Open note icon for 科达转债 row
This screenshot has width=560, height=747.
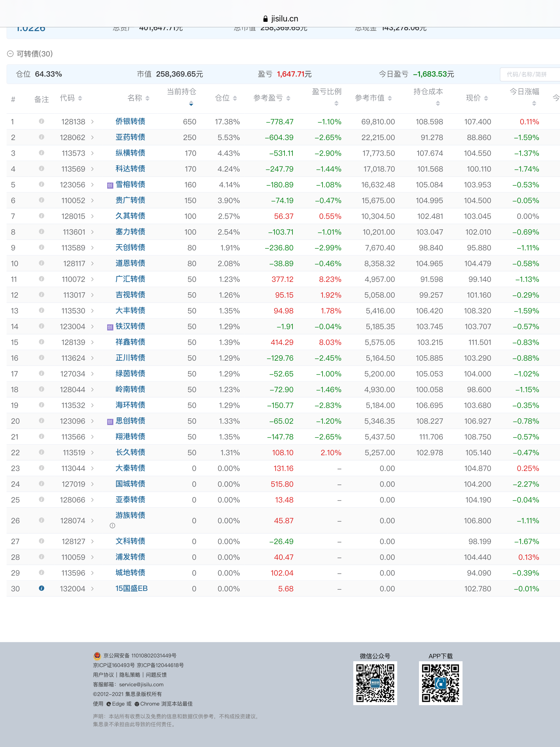(41, 168)
